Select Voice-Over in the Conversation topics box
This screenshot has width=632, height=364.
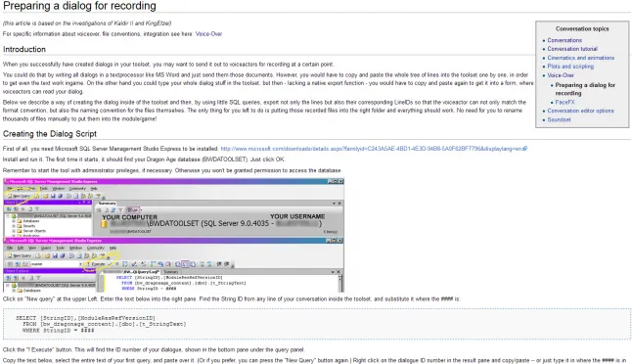point(561,75)
